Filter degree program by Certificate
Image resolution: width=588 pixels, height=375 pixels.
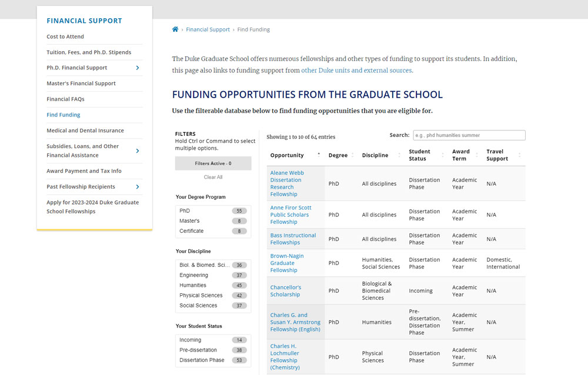(x=213, y=231)
